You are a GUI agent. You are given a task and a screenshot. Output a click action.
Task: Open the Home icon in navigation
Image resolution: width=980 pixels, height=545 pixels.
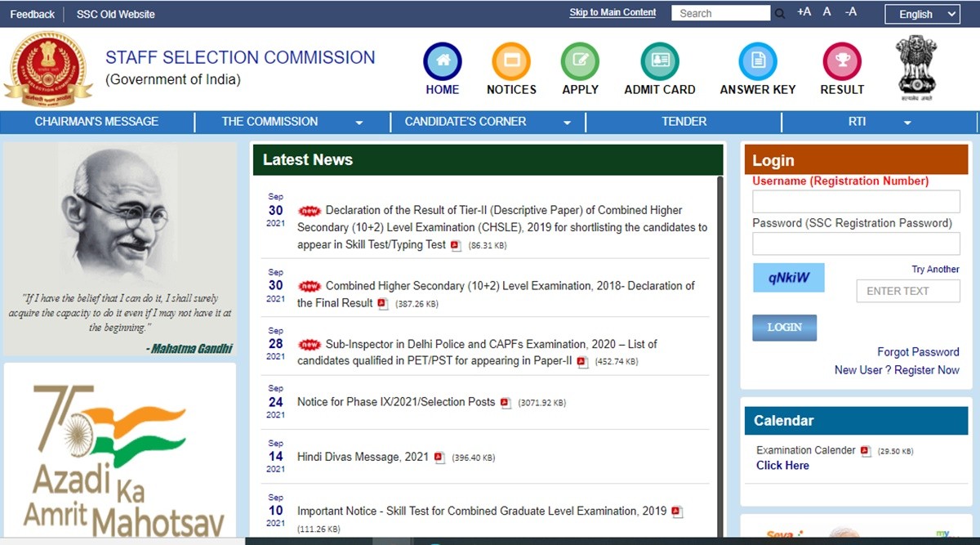442,61
